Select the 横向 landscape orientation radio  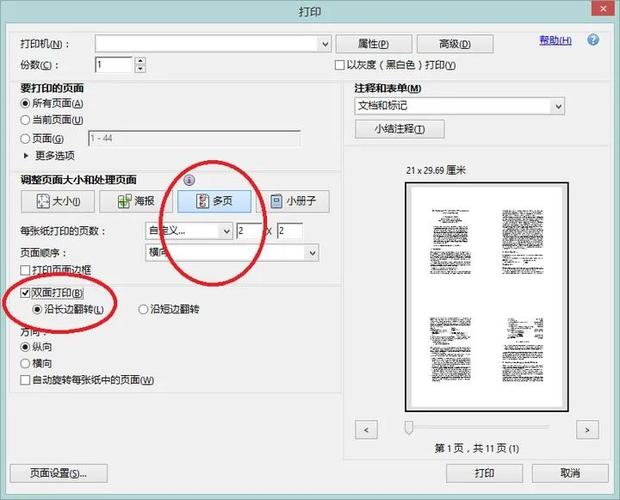pyautogui.click(x=25, y=363)
